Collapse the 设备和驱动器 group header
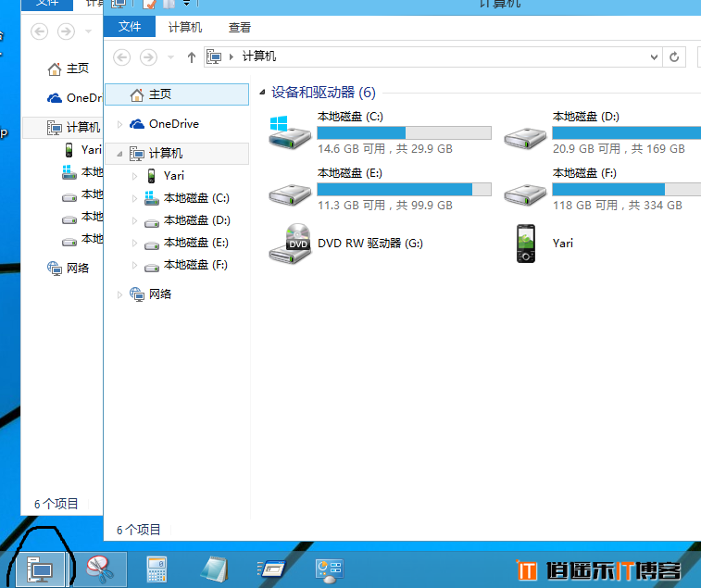 click(x=262, y=93)
